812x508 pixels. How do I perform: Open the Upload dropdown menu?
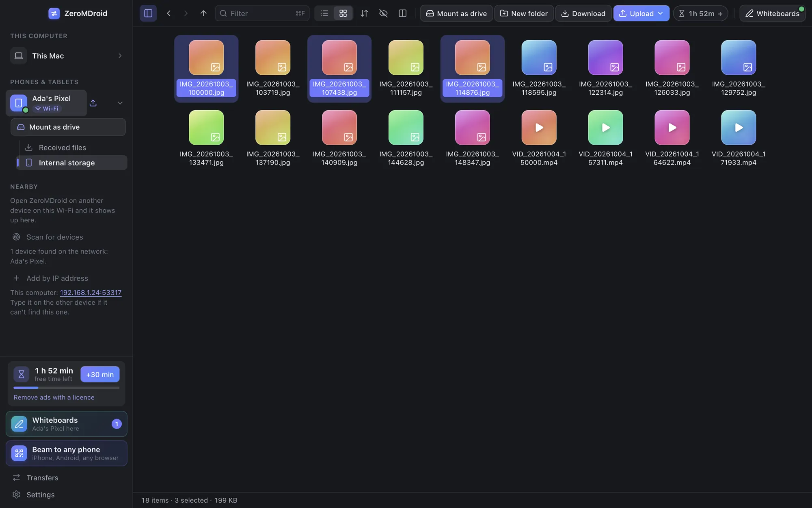(x=641, y=13)
